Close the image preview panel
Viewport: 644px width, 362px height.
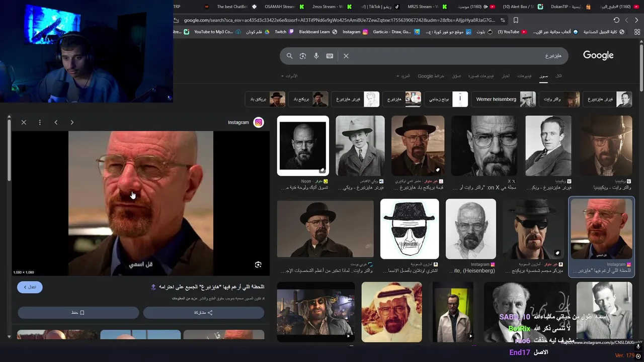click(x=24, y=122)
